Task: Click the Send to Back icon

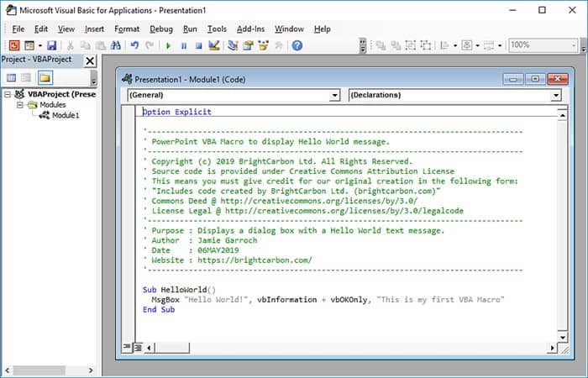Action: tap(396, 45)
